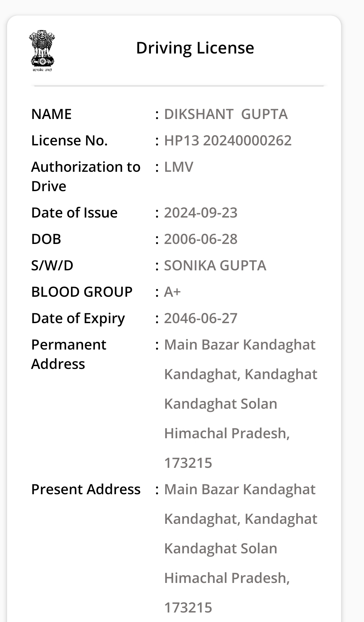364x622 pixels.
Task: Click the License No. label
Action: (x=69, y=140)
